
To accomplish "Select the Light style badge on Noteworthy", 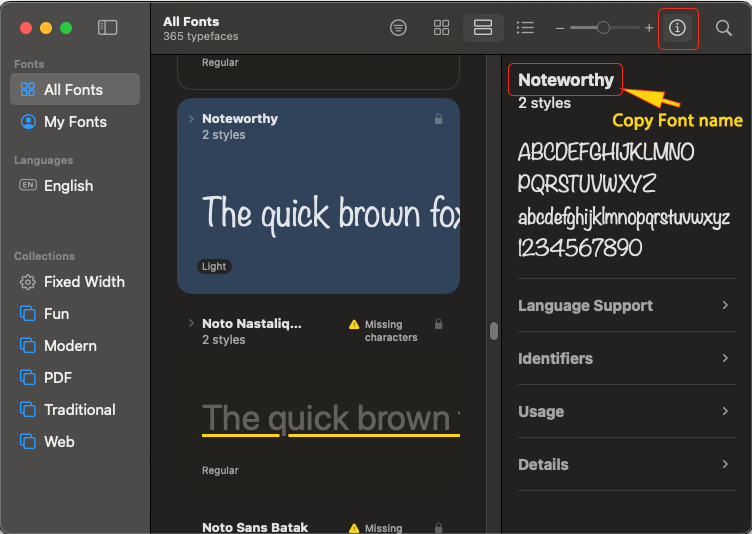I will click(x=214, y=266).
